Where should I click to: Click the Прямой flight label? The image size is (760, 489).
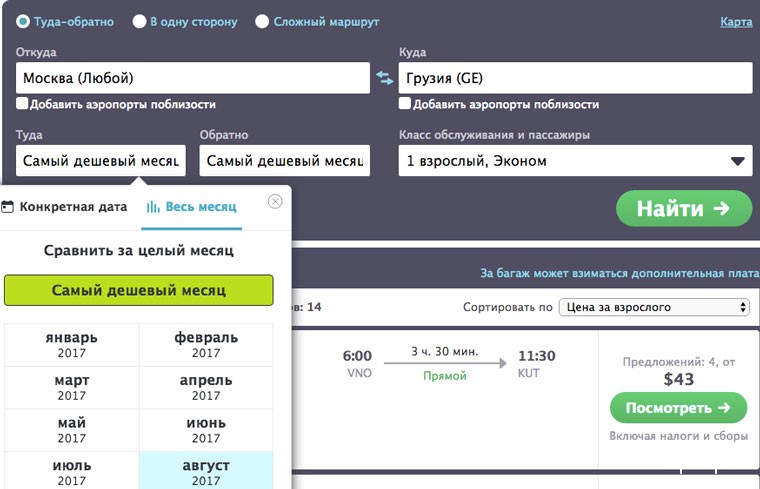pos(444,376)
